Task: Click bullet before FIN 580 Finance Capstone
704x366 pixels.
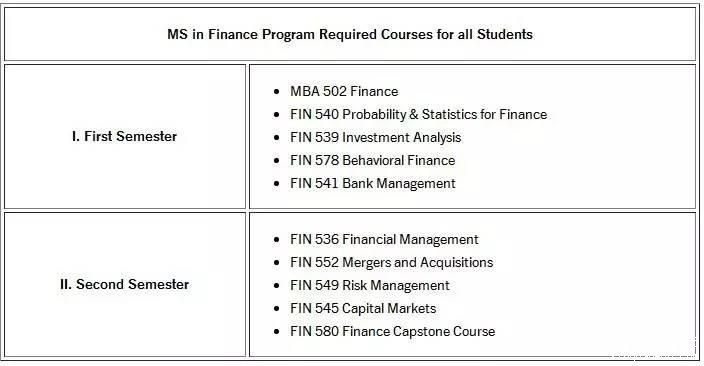Action: point(276,332)
